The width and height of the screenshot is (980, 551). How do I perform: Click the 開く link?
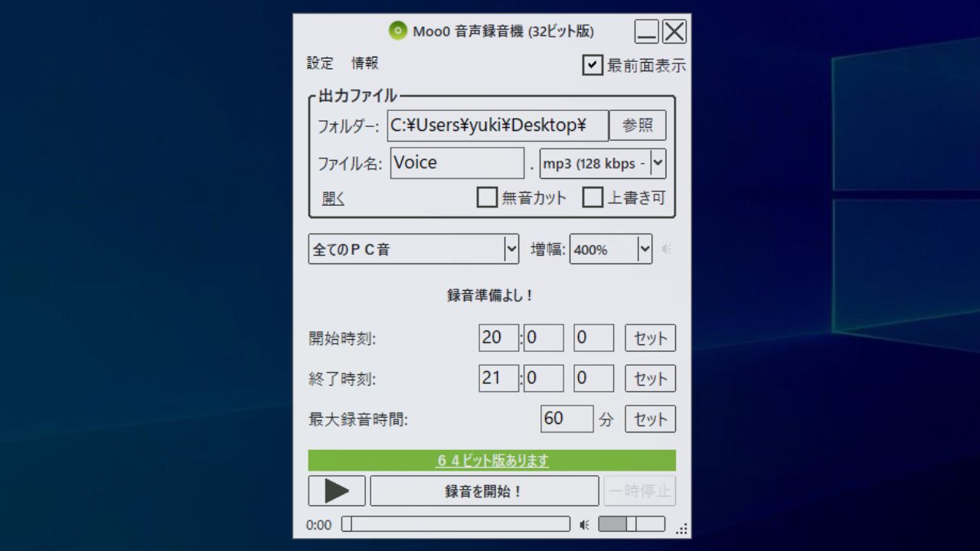click(333, 199)
